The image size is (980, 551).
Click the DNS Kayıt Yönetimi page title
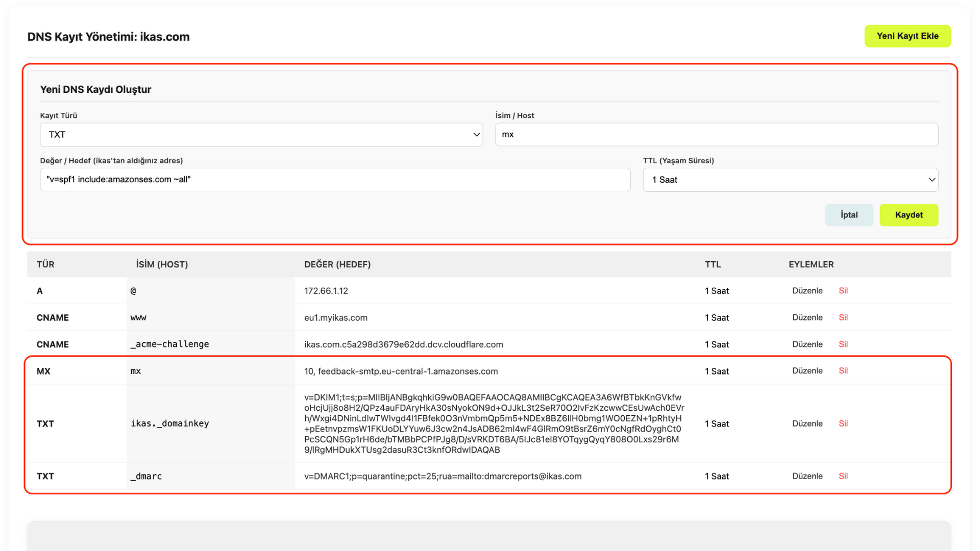tap(108, 37)
